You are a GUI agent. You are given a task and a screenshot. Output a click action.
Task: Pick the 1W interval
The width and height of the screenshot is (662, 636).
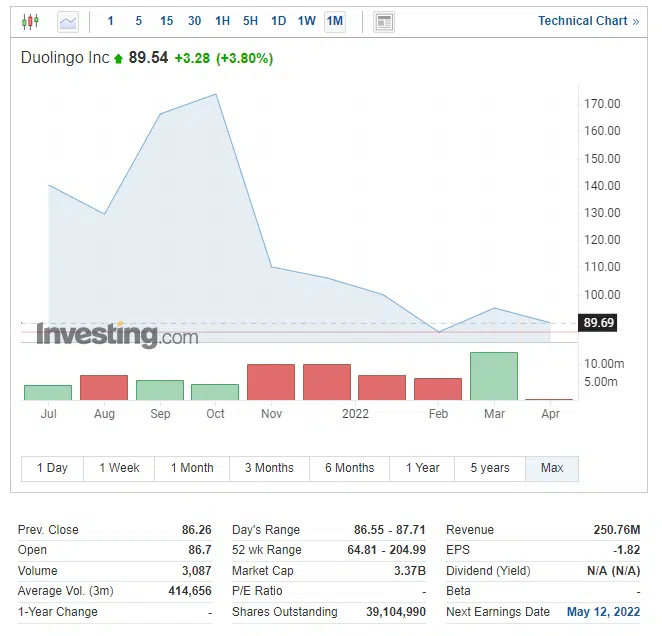307,21
